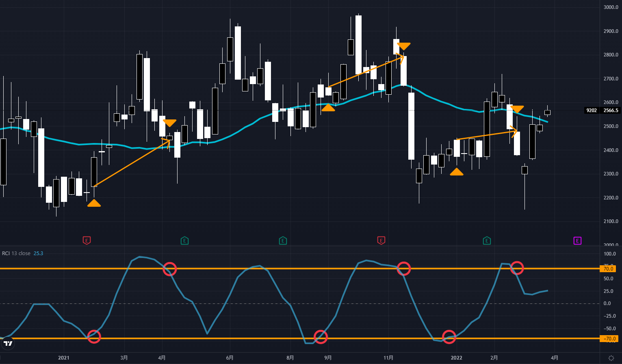
Task: Click the current price label 2566.5
Action: (x=611, y=110)
